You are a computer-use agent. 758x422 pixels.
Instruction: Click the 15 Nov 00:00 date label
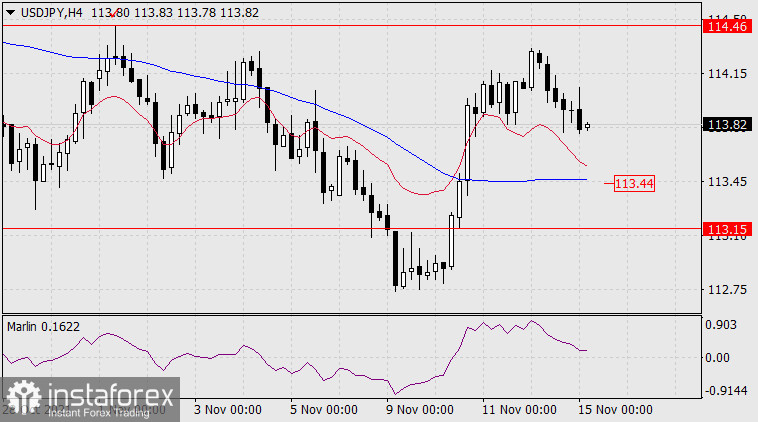tap(615, 410)
